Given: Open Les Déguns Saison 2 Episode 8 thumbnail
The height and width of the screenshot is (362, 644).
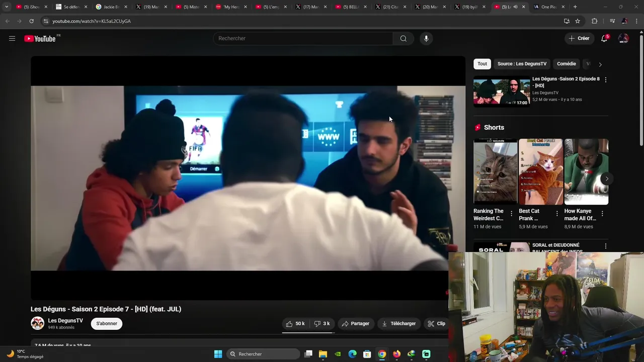Looking at the screenshot, I should point(502,92).
